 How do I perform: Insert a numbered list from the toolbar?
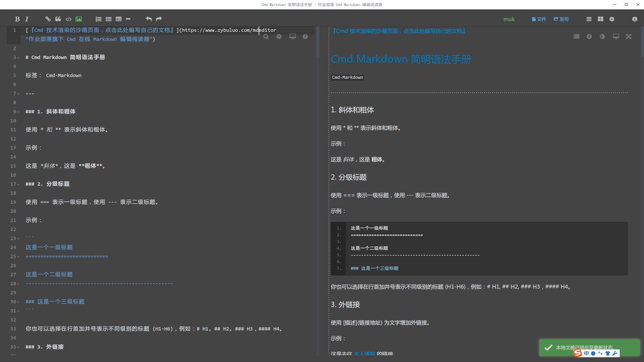click(x=98, y=19)
